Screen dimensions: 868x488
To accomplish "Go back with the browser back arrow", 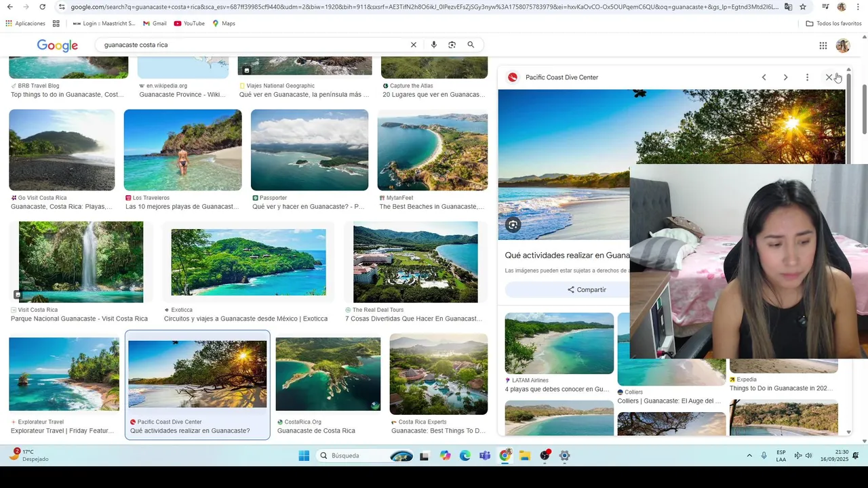I will [9, 7].
